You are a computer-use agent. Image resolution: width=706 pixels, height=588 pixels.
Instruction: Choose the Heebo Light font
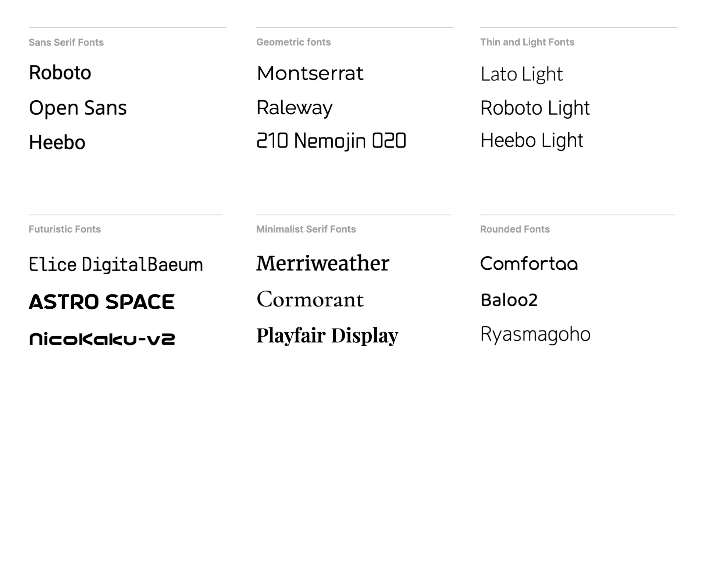click(532, 141)
